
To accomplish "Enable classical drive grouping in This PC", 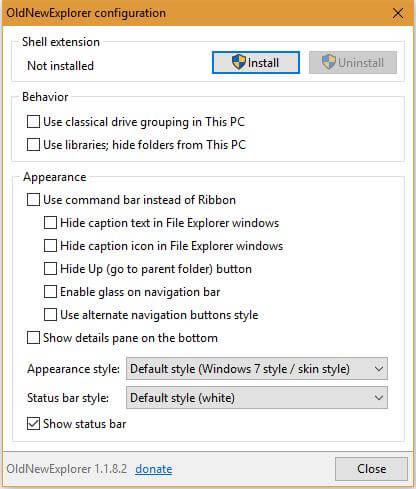I will [x=33, y=122].
